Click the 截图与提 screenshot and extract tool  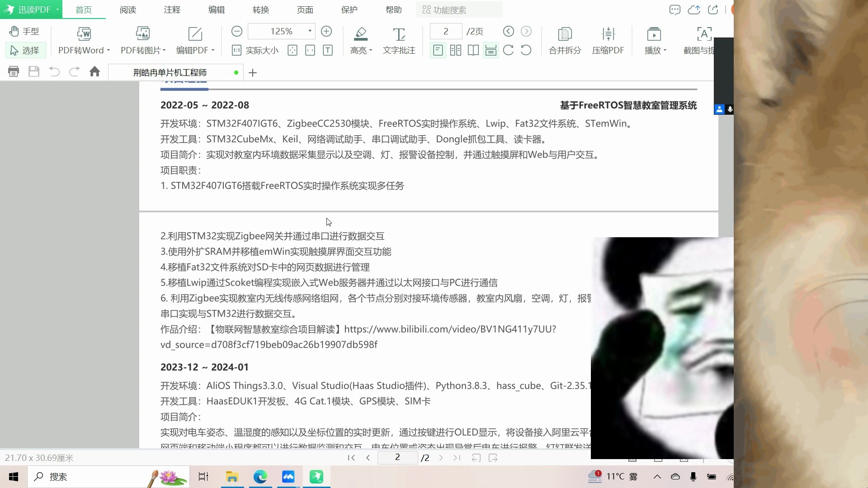pyautogui.click(x=699, y=40)
